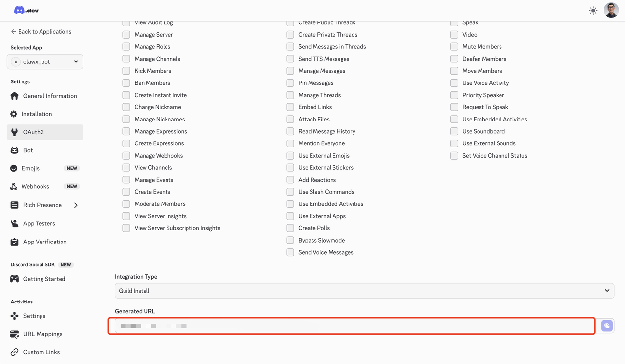Open the selected app dropdown showing clawx_bot

(44, 61)
